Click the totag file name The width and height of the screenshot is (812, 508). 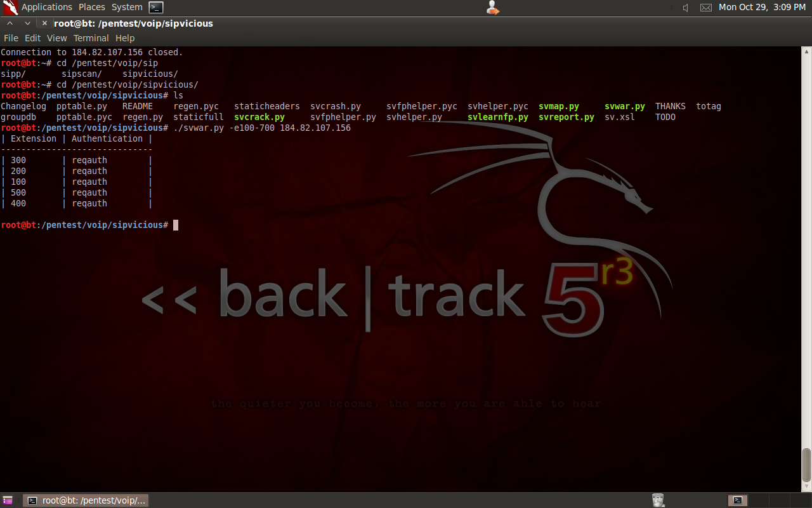click(709, 106)
